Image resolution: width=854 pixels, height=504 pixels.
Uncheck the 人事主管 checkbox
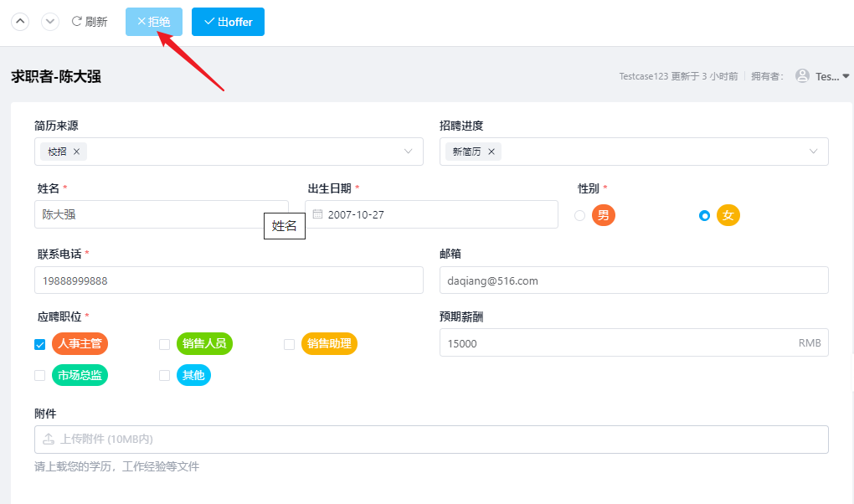(x=39, y=344)
